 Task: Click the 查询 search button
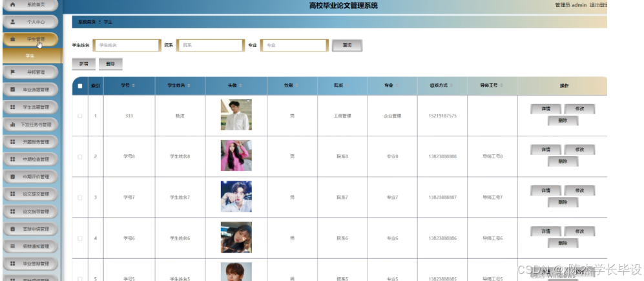point(347,45)
